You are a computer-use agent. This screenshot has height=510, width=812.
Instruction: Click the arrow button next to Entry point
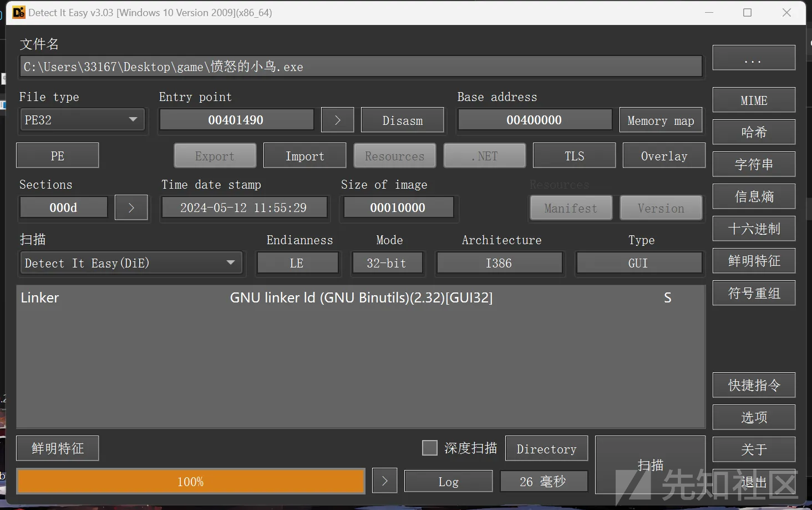(x=337, y=120)
